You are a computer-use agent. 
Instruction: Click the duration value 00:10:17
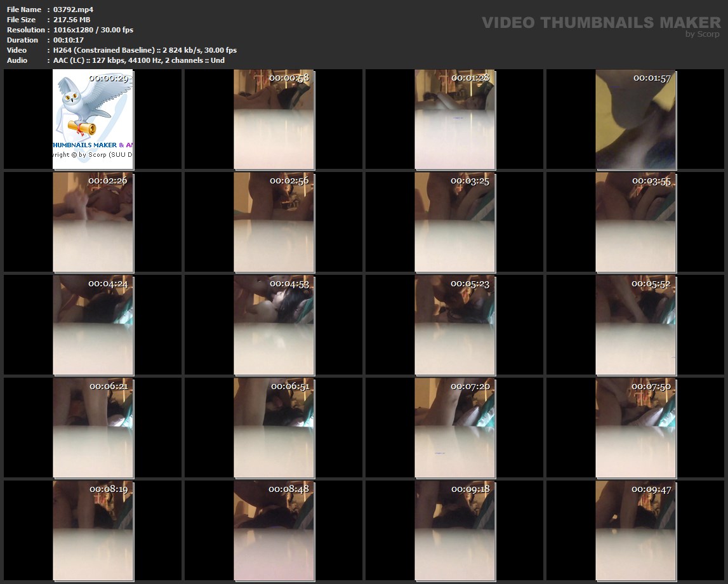click(x=69, y=40)
